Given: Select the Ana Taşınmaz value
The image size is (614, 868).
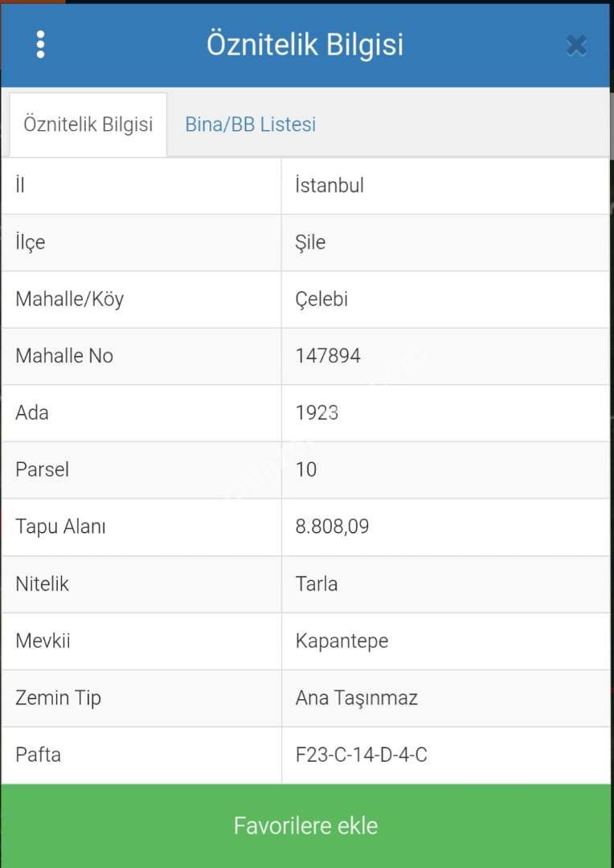Looking at the screenshot, I should coord(356,698).
